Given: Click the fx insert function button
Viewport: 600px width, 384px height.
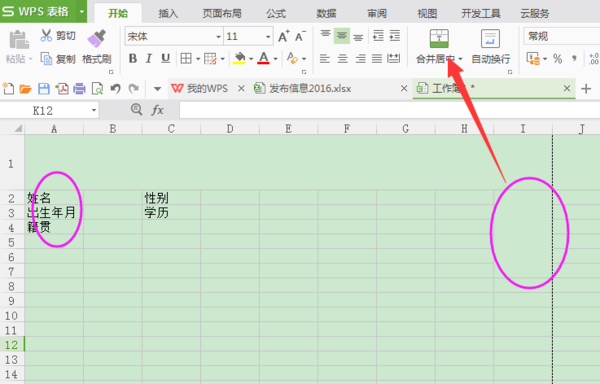Looking at the screenshot, I should pyautogui.click(x=157, y=110).
